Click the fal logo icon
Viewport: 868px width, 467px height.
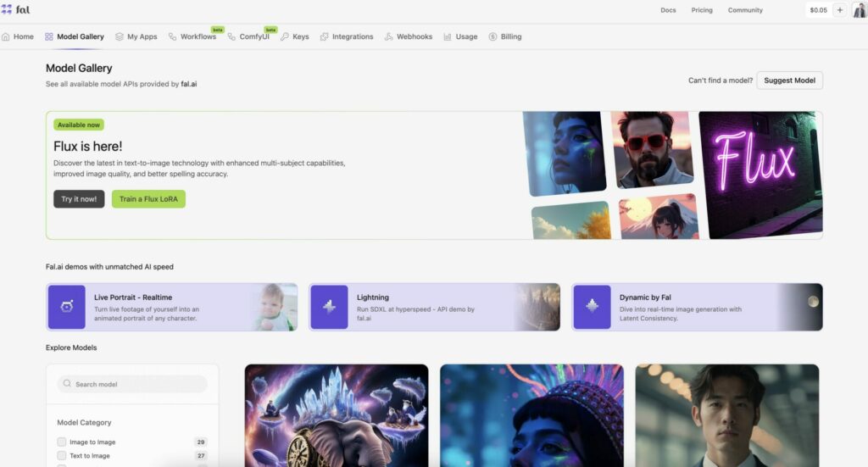tap(7, 9)
